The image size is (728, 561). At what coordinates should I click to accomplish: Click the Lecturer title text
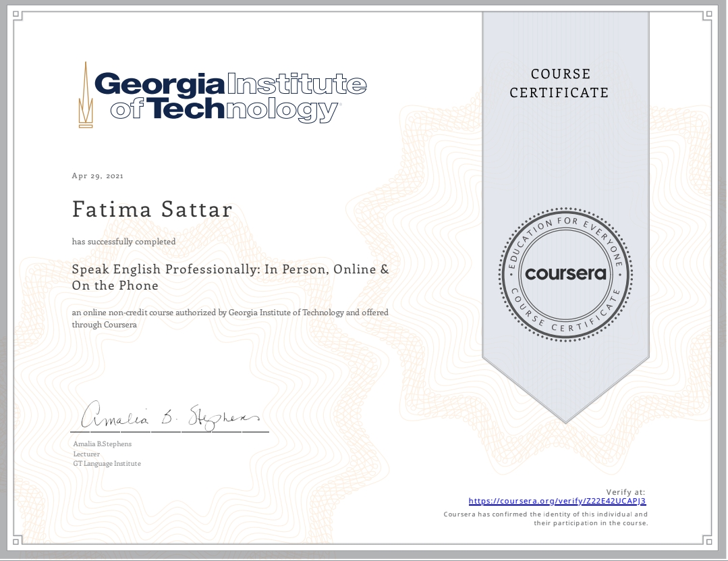tap(86, 454)
